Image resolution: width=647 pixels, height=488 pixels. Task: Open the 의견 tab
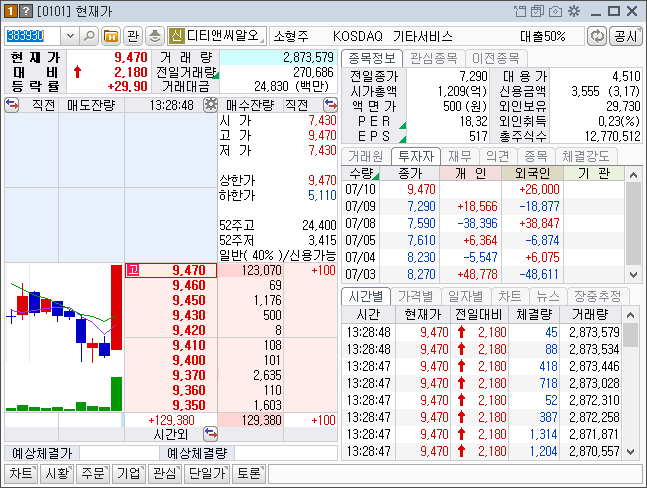point(498,156)
